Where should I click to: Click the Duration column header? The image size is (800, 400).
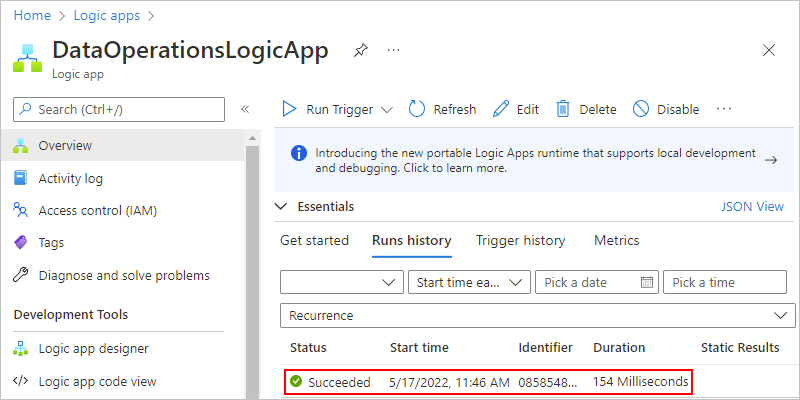(619, 348)
